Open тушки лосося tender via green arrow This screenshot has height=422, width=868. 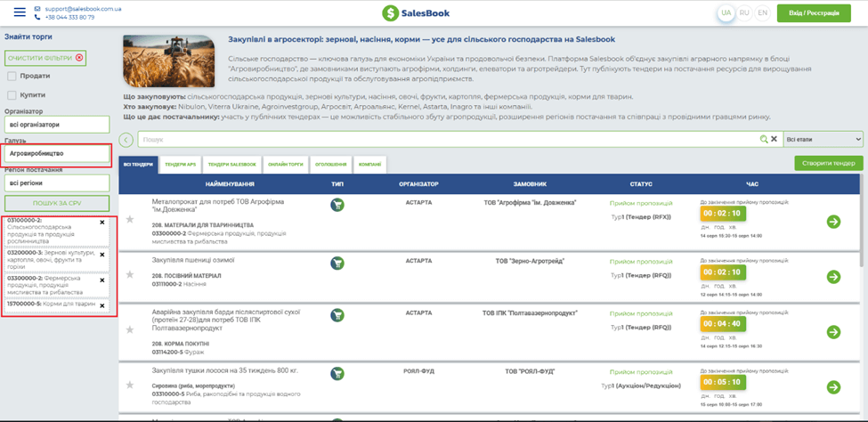[833, 387]
